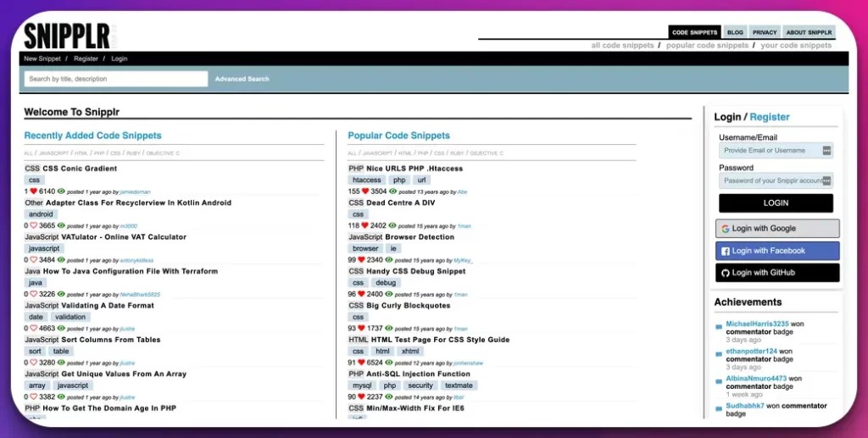
Task: Click the Register link in login panel heading
Action: tap(770, 117)
